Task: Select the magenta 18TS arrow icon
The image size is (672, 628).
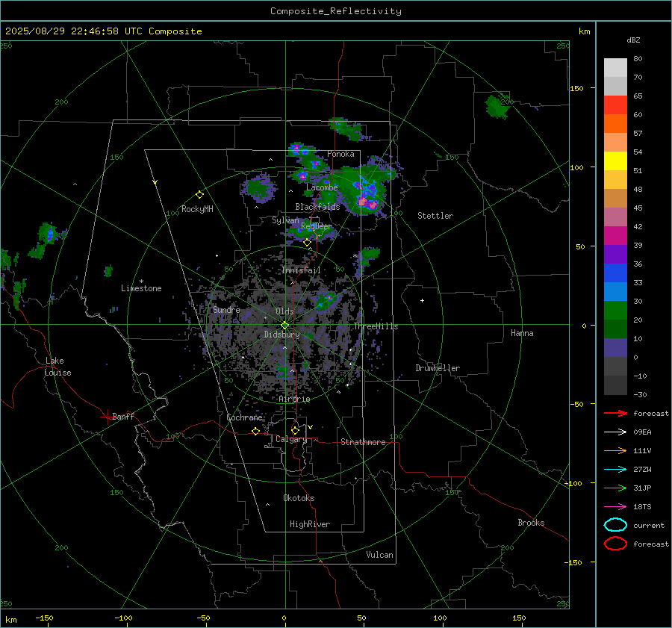Action: tap(615, 507)
